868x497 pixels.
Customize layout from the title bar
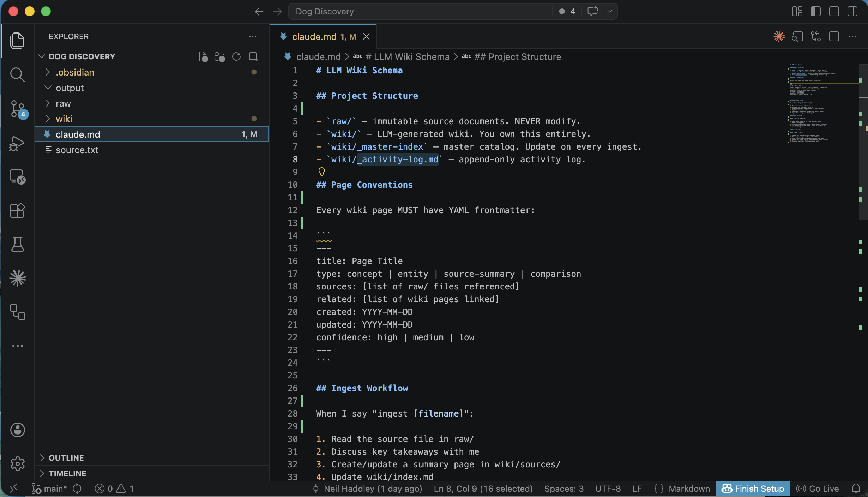(797, 11)
